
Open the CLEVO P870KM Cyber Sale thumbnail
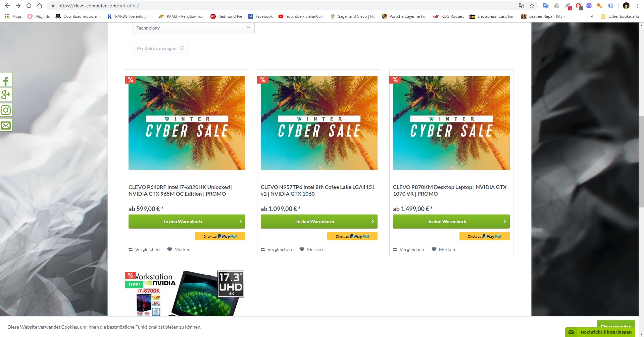451,123
